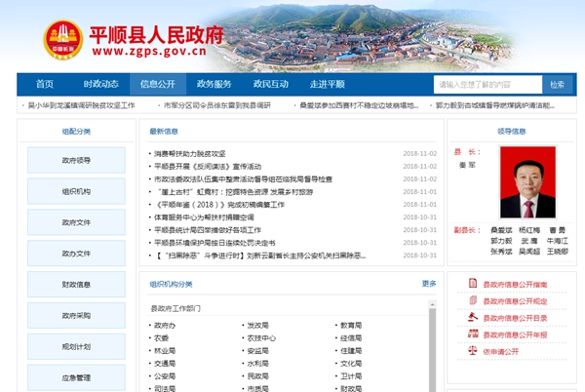The width and height of the screenshot is (585, 392).
Task: Click the county leader's portrait photo
Action: (525, 182)
